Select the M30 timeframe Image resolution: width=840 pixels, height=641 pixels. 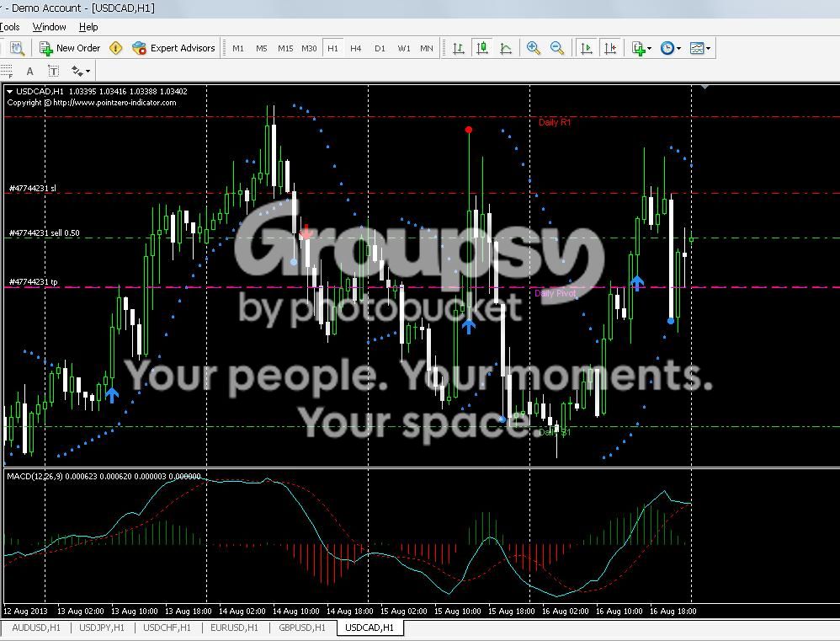(309, 48)
